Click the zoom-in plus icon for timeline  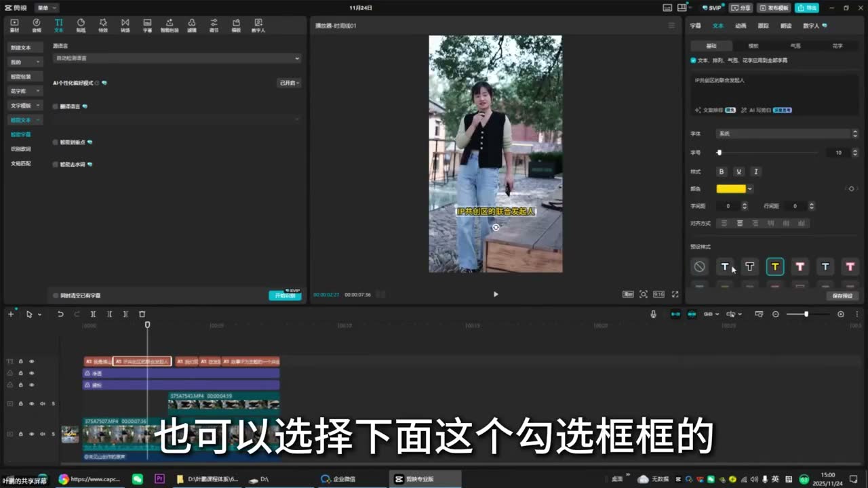tap(841, 314)
